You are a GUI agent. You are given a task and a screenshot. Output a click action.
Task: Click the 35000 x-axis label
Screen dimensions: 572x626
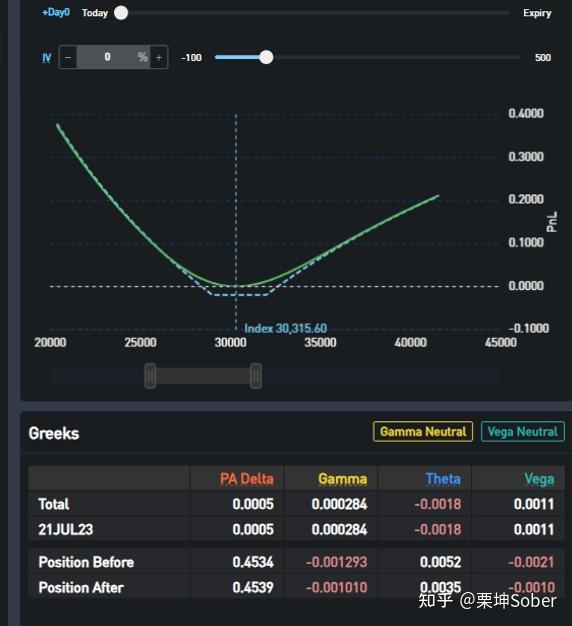click(321, 343)
